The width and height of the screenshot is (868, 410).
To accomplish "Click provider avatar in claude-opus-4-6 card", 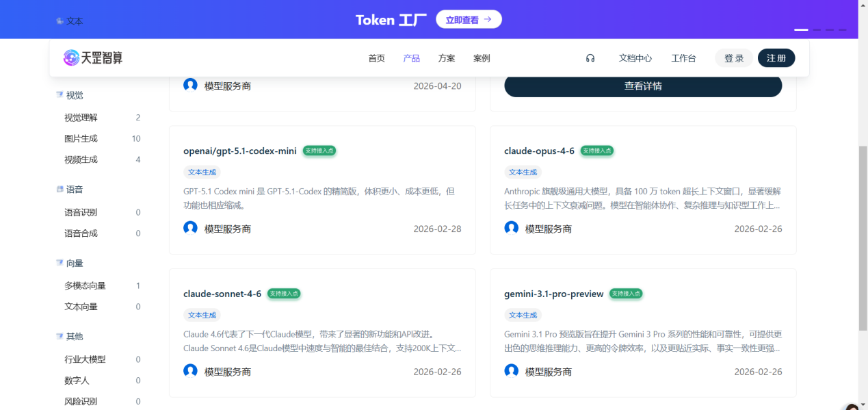I will (x=511, y=228).
